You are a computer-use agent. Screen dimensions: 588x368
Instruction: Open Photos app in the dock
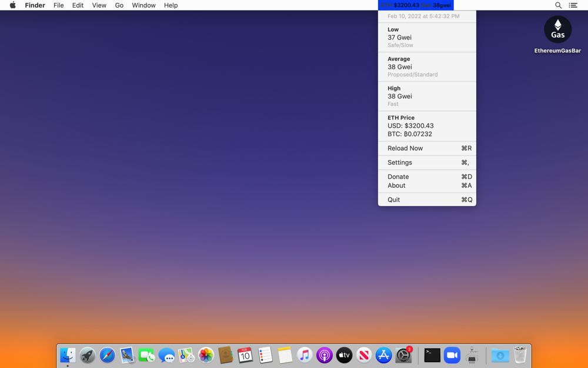206,355
